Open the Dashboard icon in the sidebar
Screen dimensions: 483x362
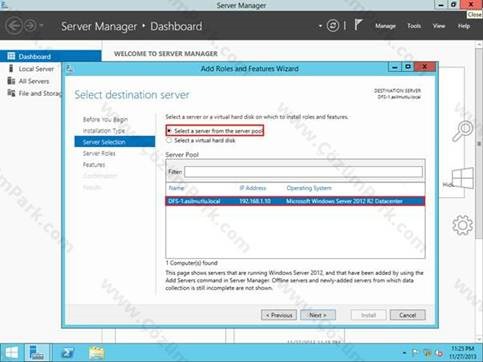(x=11, y=56)
